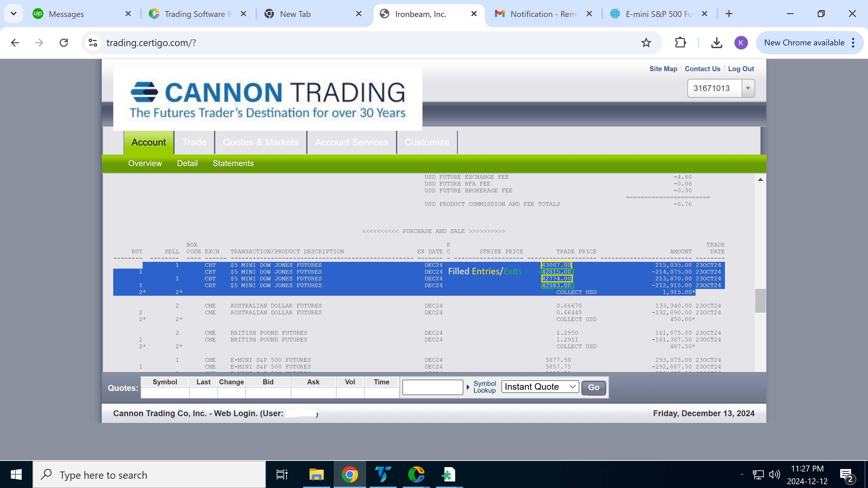Screen dimensions: 868x488
Task: Click the Log Out link
Action: point(741,69)
